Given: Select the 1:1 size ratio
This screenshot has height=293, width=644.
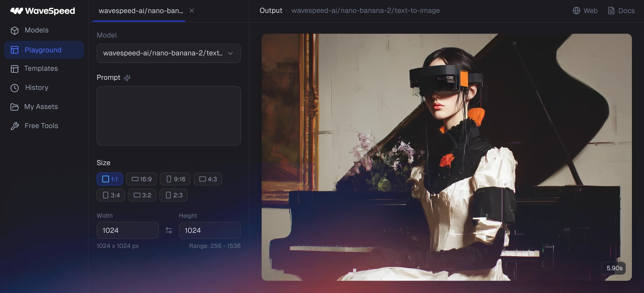Looking at the screenshot, I should click(x=110, y=179).
